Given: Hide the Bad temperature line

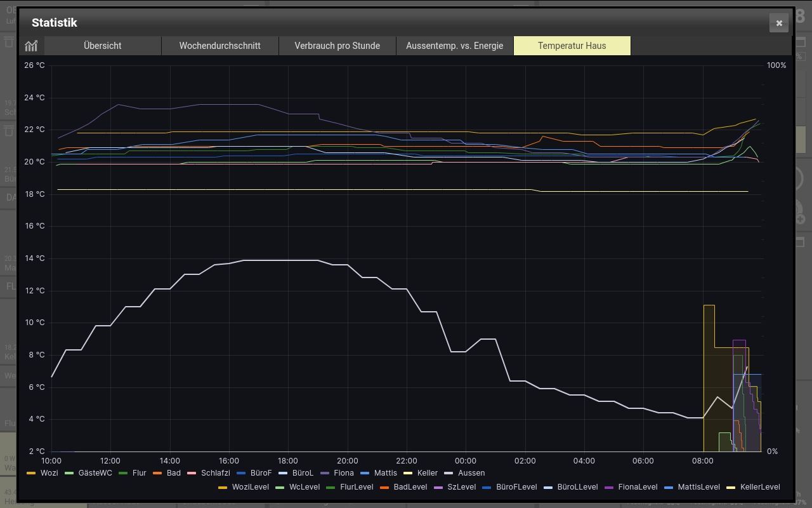Looking at the screenshot, I should pos(167,473).
